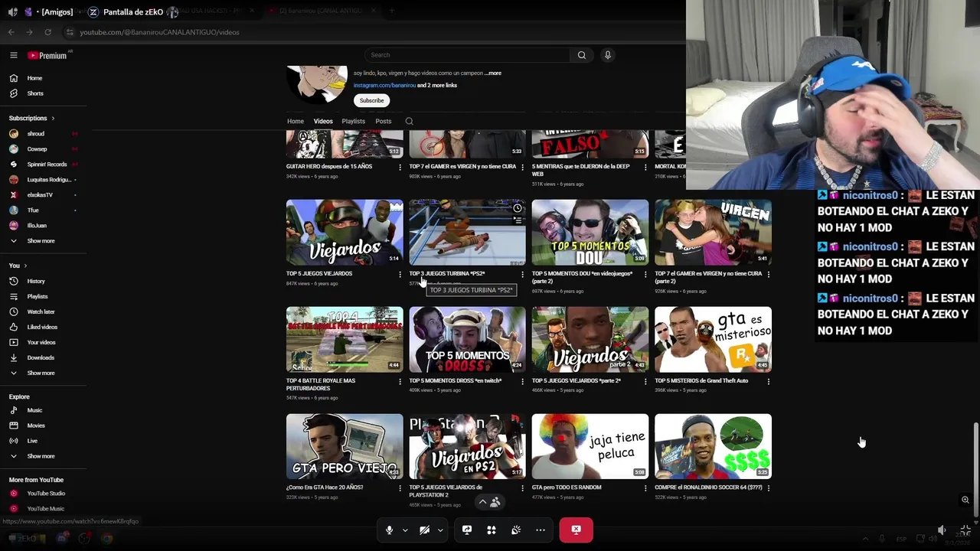Open title ¿Como Era GTA Hace 20 AÑOS?
Viewport: 980px width, 551px height.
click(325, 487)
